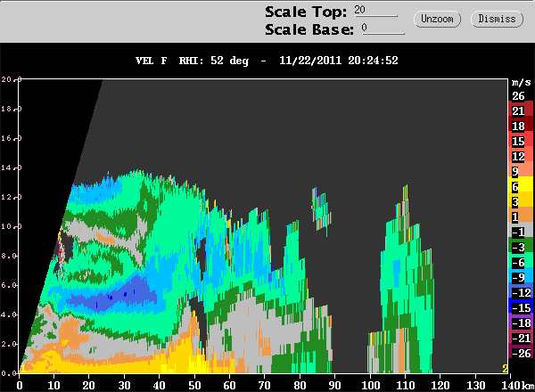Pick the purple -18 m/s swatch

coord(522,323)
